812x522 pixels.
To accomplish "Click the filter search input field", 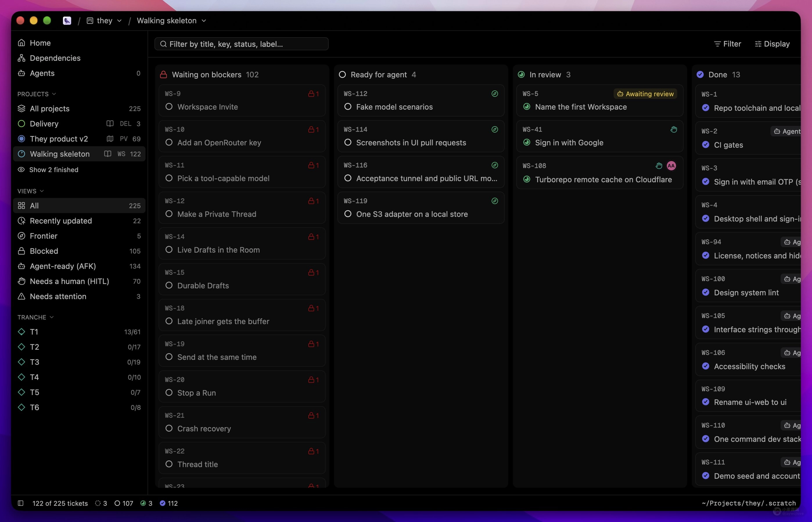I will 241,44.
